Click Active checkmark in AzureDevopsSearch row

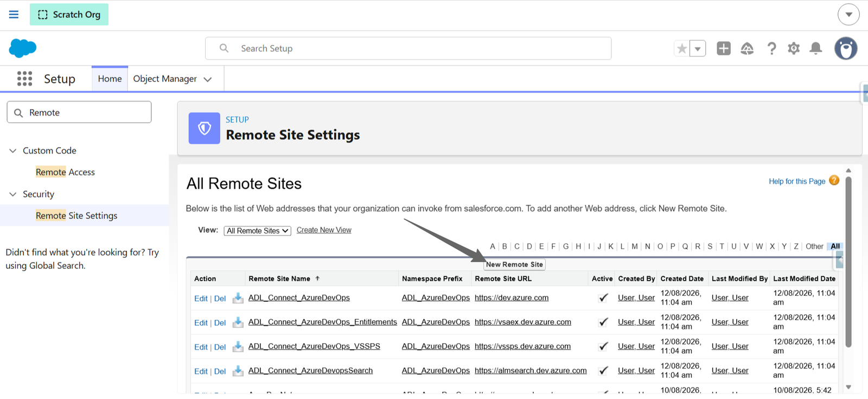(603, 371)
